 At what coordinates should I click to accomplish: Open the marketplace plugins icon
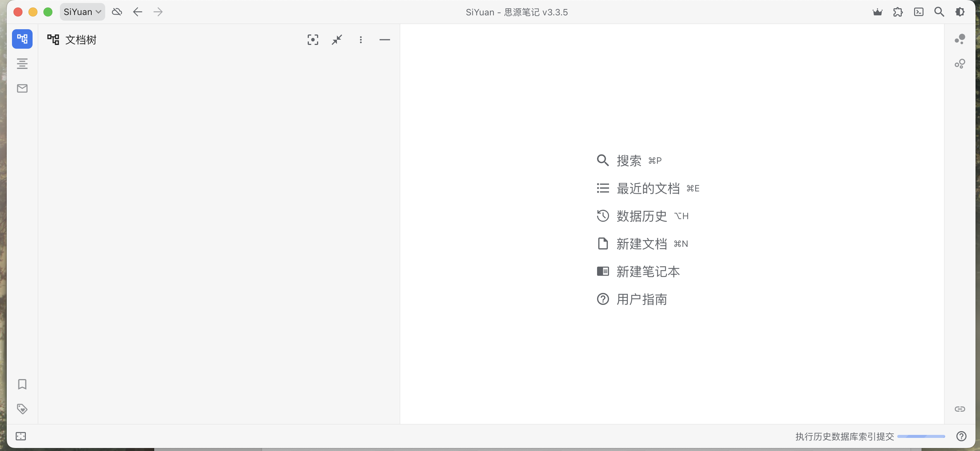898,12
